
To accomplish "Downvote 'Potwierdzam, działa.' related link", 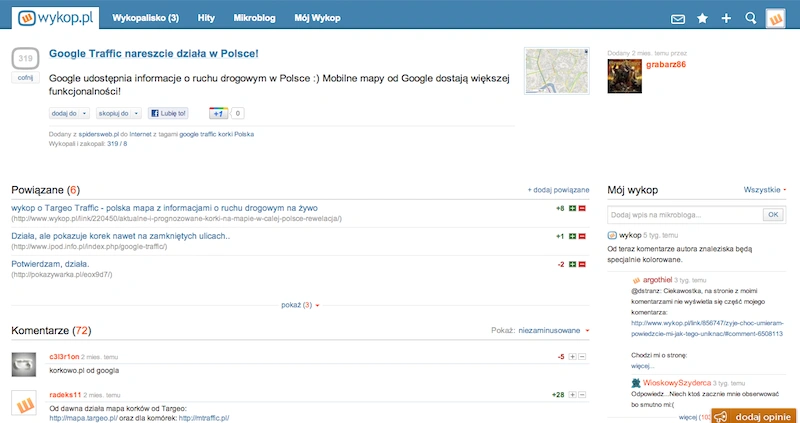I will pos(582,264).
